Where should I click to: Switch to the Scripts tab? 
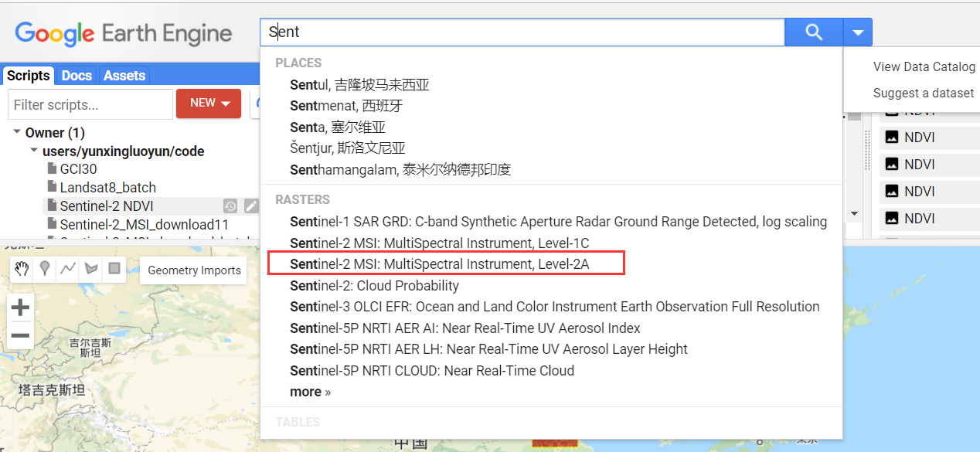[29, 76]
